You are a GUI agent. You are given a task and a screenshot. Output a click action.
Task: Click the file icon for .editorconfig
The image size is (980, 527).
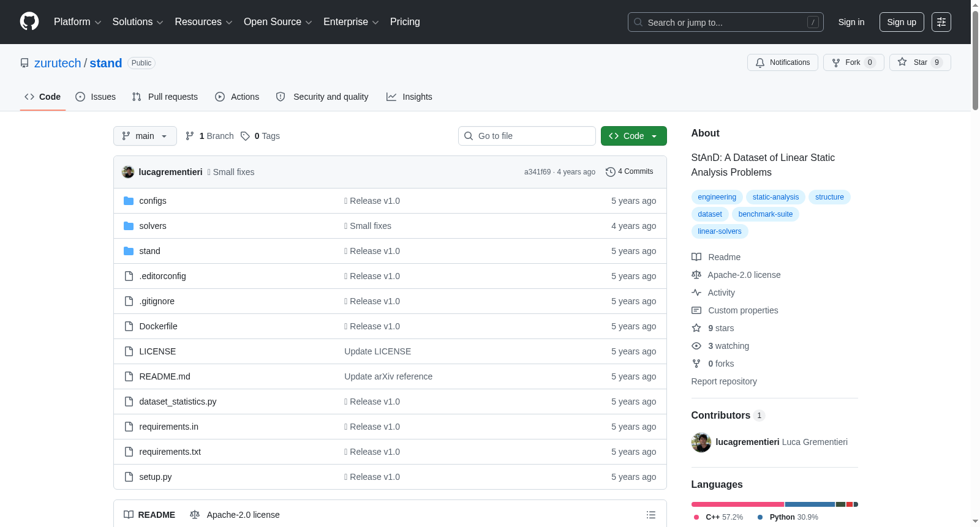[129, 276]
